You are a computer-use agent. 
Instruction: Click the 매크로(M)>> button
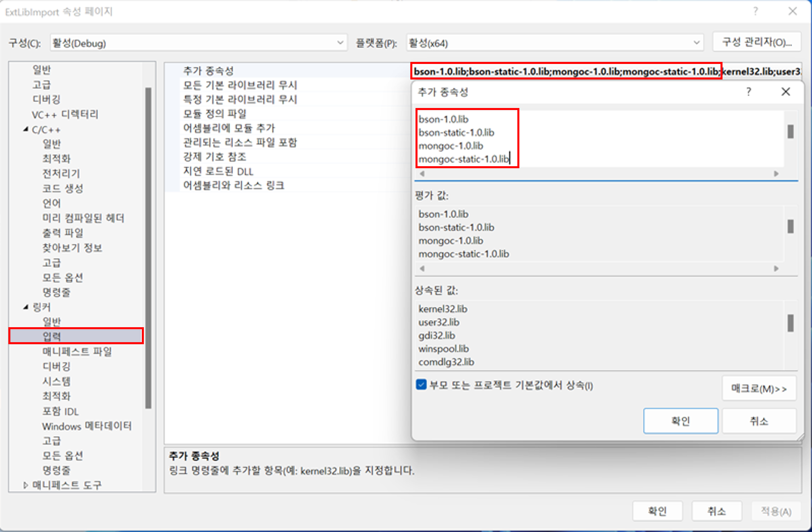[x=759, y=389]
